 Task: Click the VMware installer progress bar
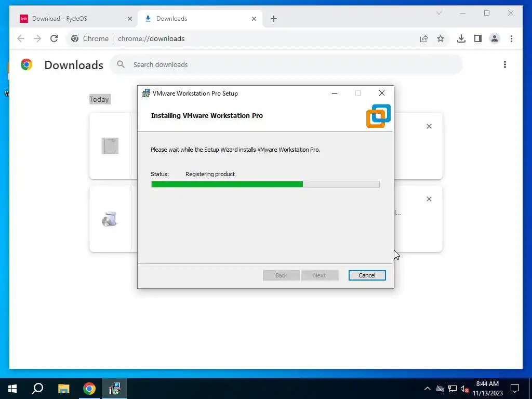[x=265, y=184]
